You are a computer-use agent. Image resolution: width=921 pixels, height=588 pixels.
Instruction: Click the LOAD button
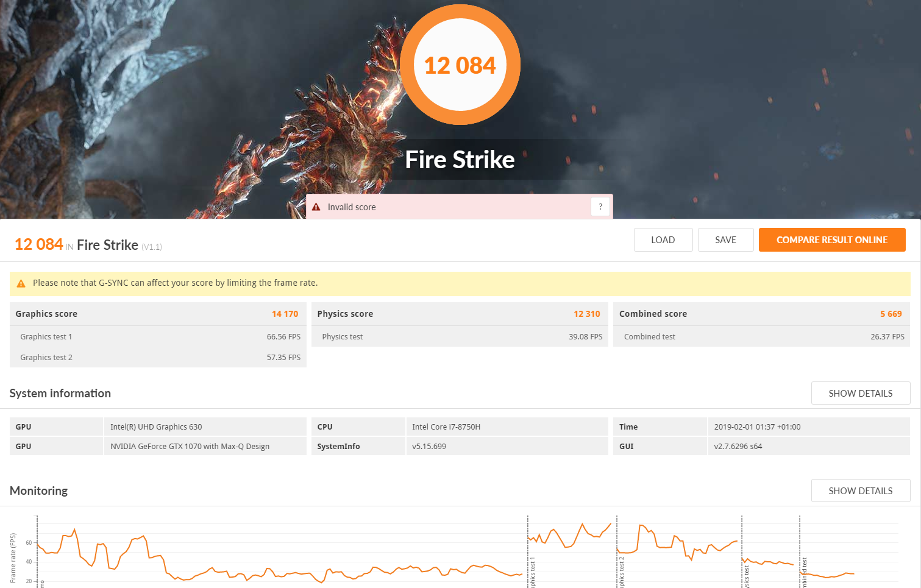tap(663, 240)
